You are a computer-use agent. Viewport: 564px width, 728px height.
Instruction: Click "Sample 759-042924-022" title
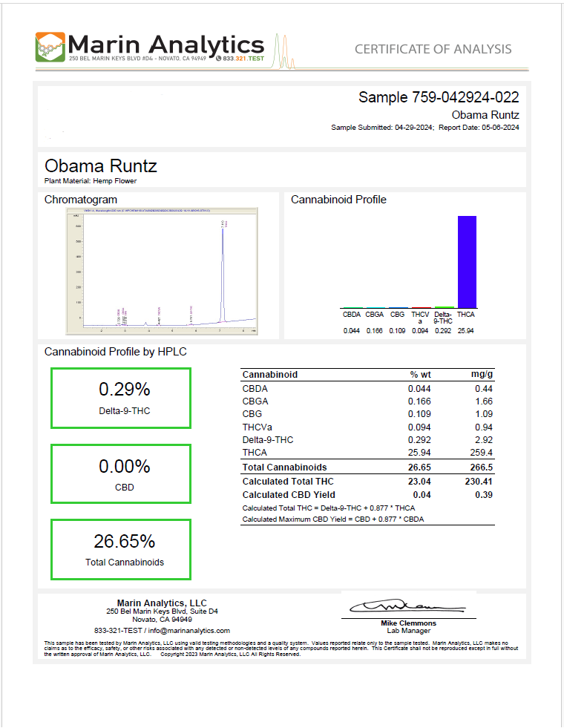click(x=439, y=97)
